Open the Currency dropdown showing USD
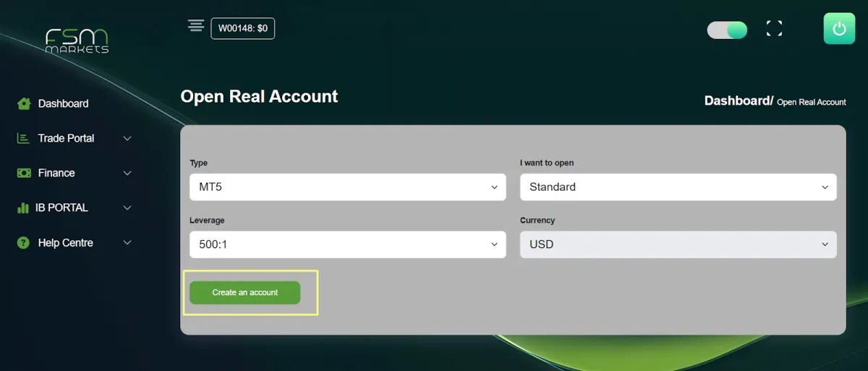 point(678,244)
